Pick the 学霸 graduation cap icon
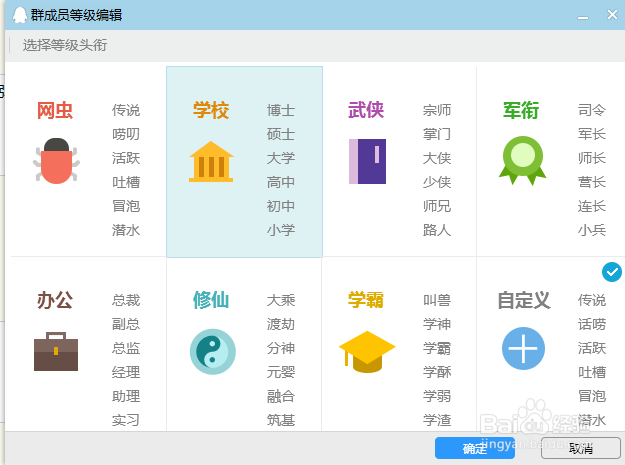 [367, 352]
